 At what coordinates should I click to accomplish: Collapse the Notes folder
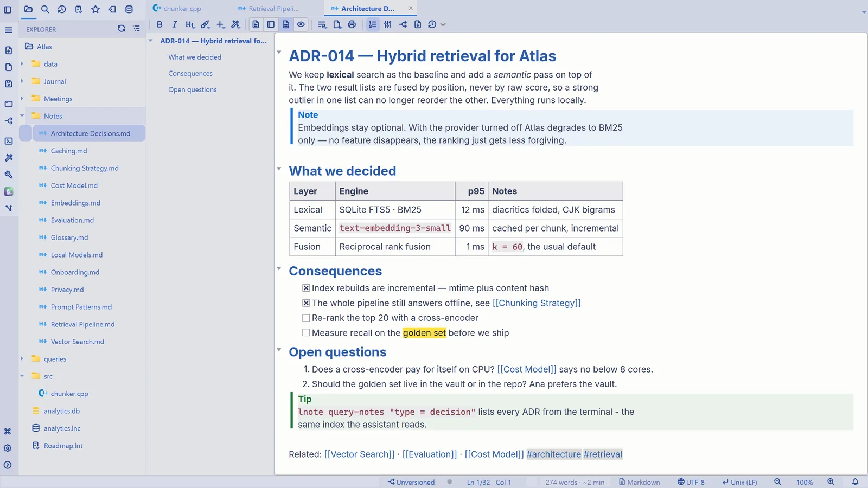(x=22, y=116)
